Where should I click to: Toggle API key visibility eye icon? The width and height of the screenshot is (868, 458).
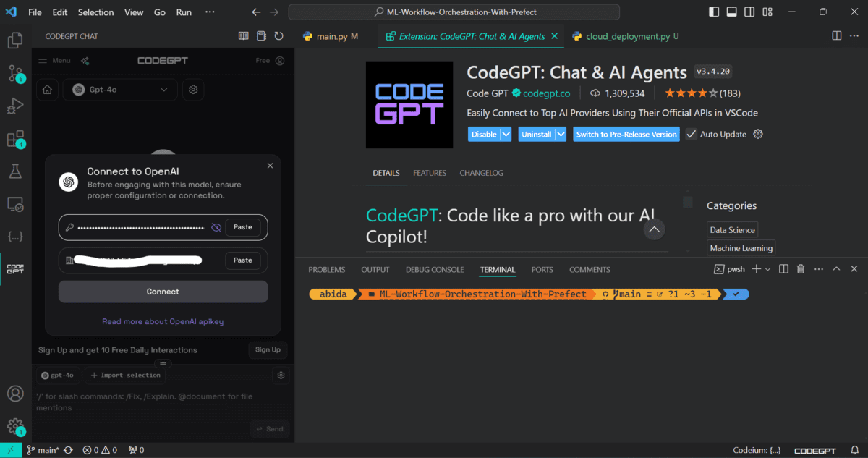pyautogui.click(x=216, y=227)
